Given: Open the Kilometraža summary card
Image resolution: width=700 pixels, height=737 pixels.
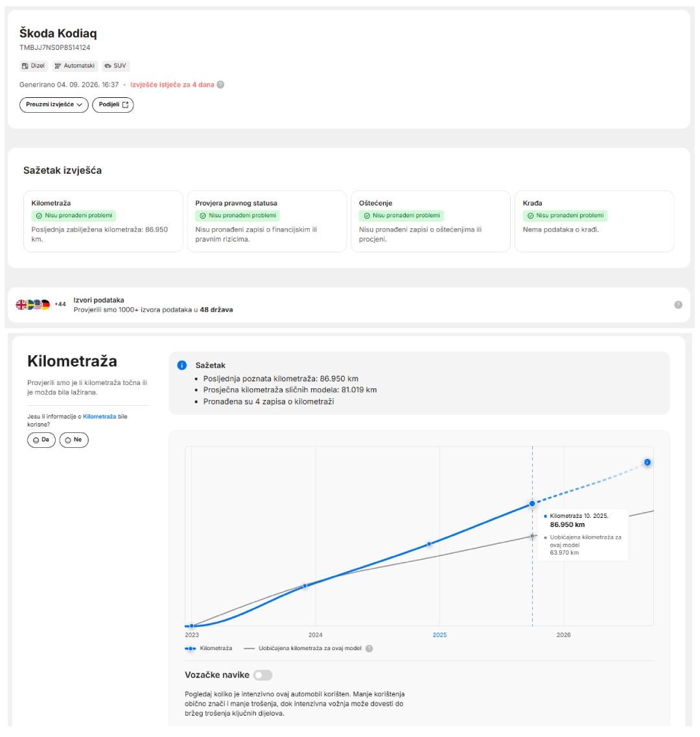Looking at the screenshot, I should point(104,222).
